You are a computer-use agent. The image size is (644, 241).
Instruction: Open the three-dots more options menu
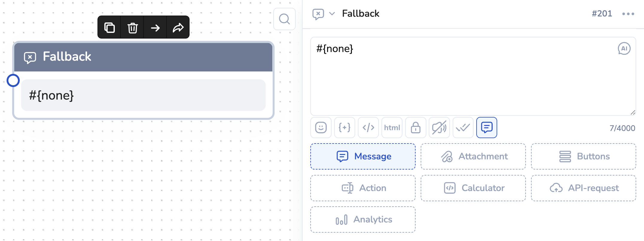coord(628,14)
